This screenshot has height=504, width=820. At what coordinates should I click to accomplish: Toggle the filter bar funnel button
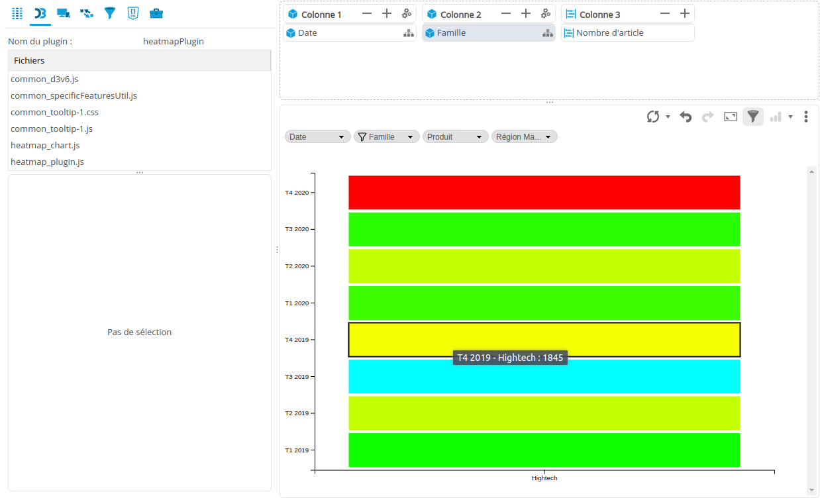(x=753, y=117)
